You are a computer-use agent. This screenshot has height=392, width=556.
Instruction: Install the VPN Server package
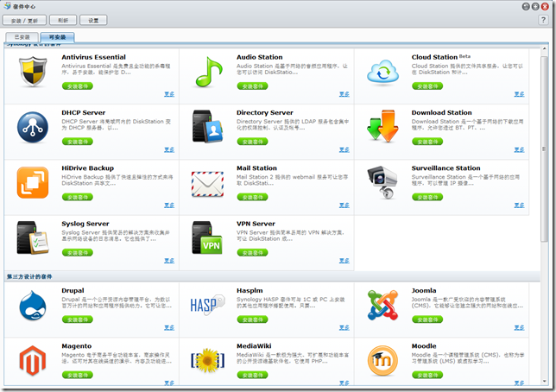252,253
